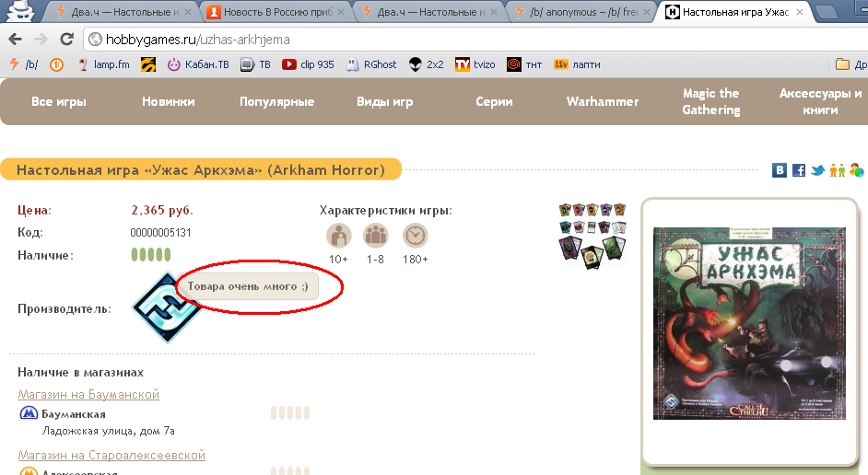
Task: Close the Настольная игра Ужас tab
Action: tap(800, 12)
